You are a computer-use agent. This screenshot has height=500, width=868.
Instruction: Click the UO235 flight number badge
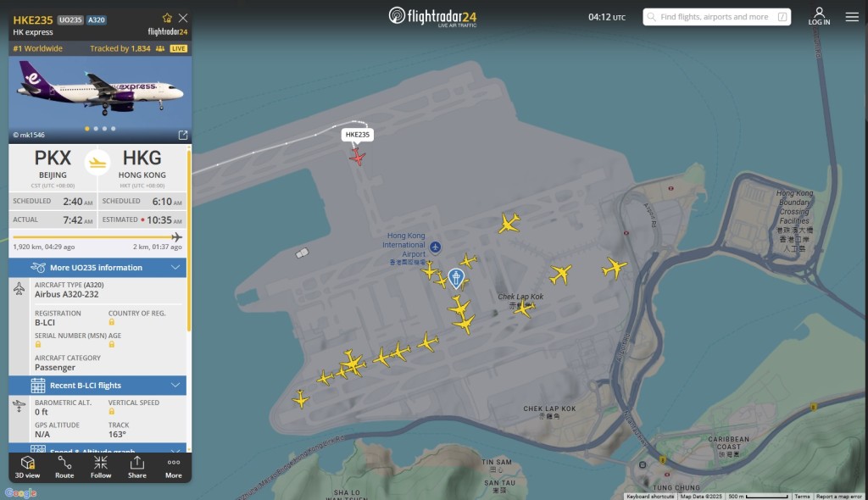(70, 20)
